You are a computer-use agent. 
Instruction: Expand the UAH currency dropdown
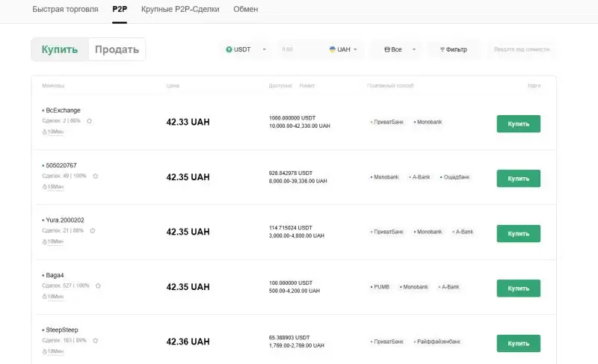343,49
